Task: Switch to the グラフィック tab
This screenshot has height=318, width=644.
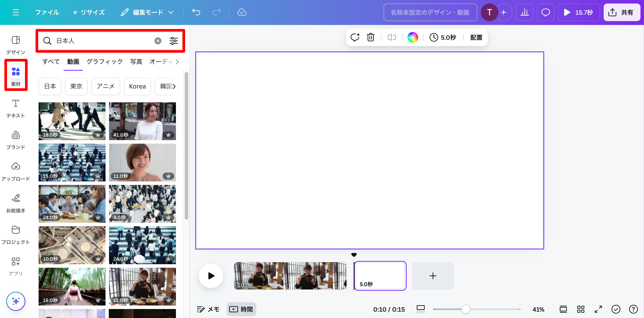Action: pyautogui.click(x=104, y=61)
